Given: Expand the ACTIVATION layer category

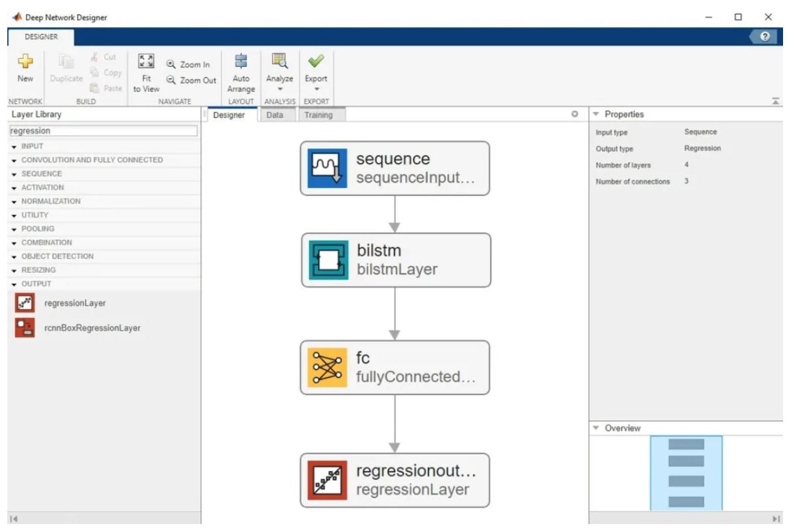Looking at the screenshot, I should [14, 188].
